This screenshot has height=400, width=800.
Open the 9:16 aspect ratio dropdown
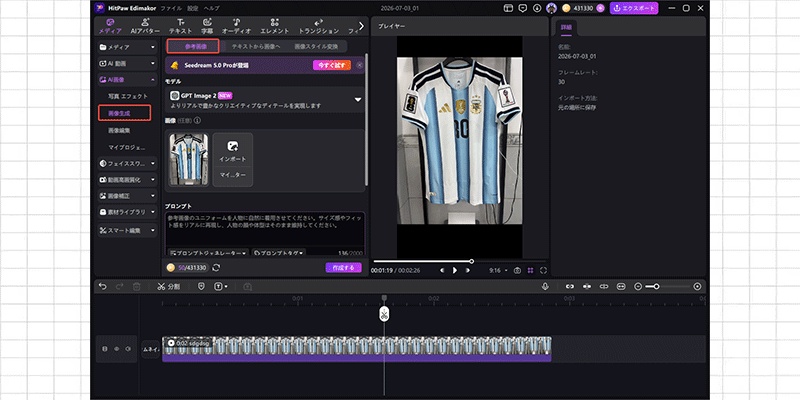pos(498,270)
